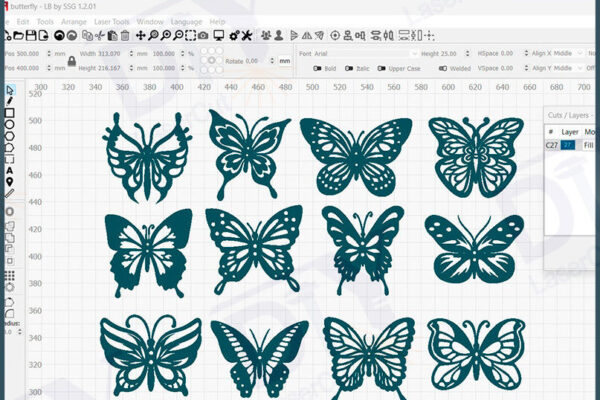Viewport: 600px width, 400px height.
Task: Click the trash Delete icon
Action: tap(125, 36)
